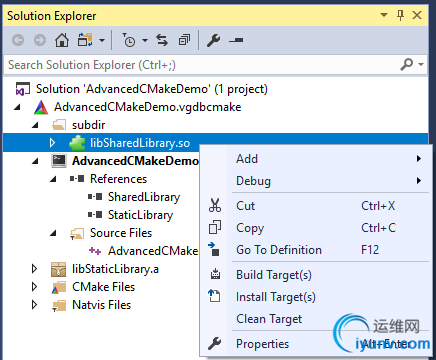Image resolution: width=436 pixels, height=360 pixels.
Task: Expand the libStaticLibrary.a node
Action: click(34, 269)
